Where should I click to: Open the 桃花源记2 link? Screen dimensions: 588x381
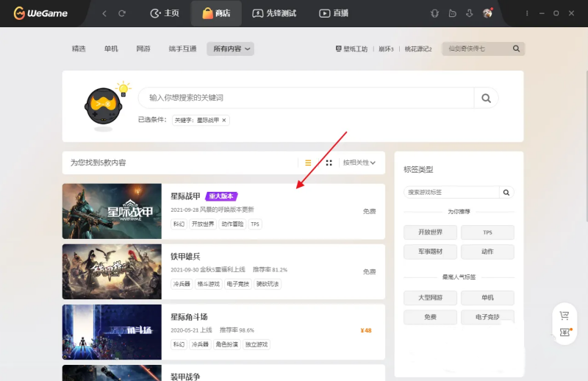(418, 49)
